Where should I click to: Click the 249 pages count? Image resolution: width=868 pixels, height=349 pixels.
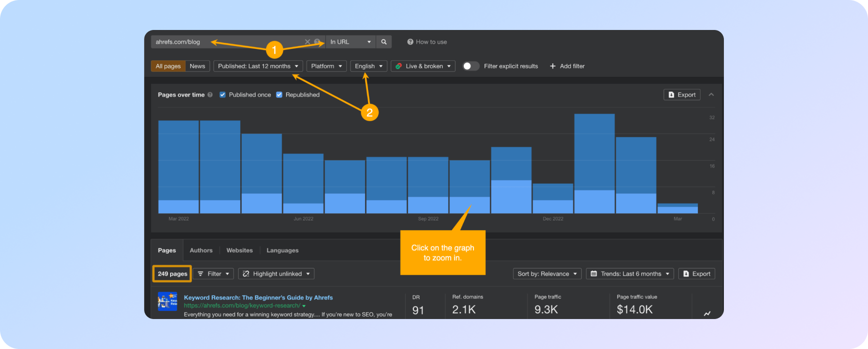pyautogui.click(x=172, y=274)
